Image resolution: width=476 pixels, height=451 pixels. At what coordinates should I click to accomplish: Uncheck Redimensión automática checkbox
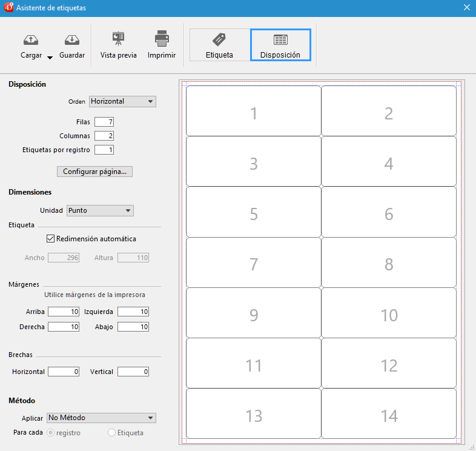click(51, 239)
